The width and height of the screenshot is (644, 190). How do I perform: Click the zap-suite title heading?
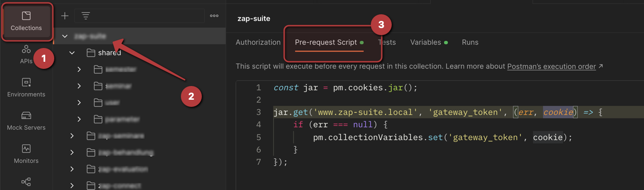coord(254,19)
